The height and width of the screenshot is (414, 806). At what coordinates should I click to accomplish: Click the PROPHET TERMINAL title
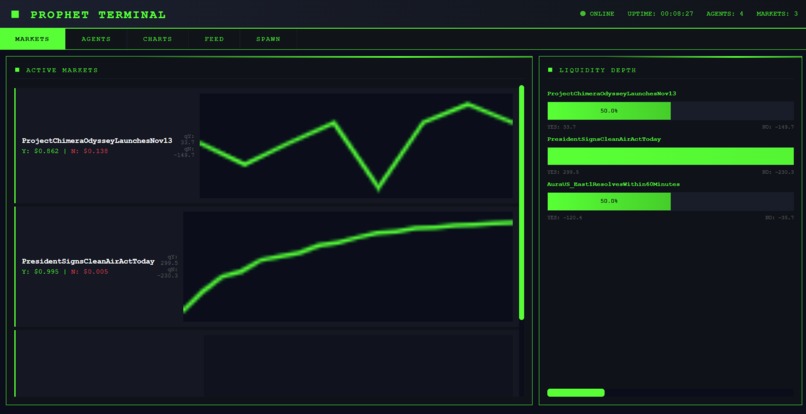click(98, 15)
